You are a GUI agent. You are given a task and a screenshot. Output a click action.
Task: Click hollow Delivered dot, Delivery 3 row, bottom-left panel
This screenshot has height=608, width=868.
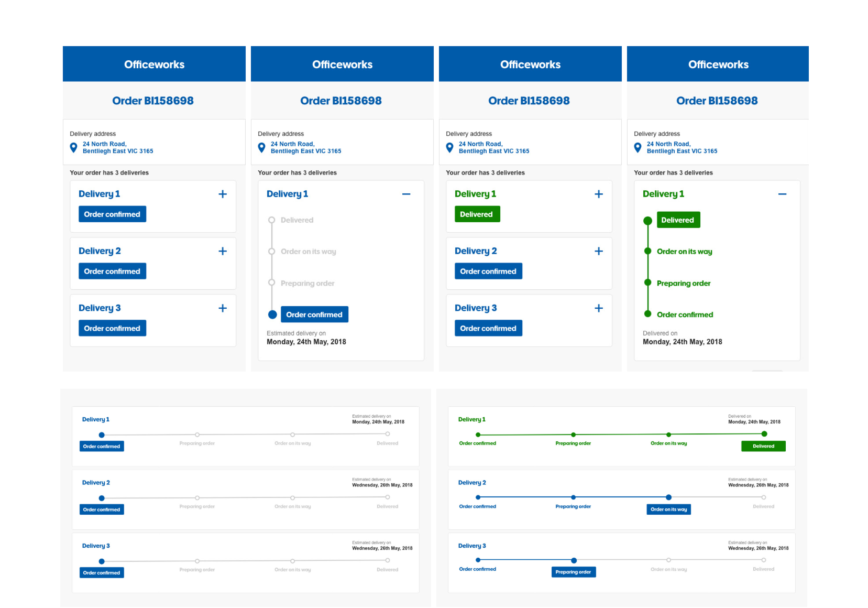point(388,560)
